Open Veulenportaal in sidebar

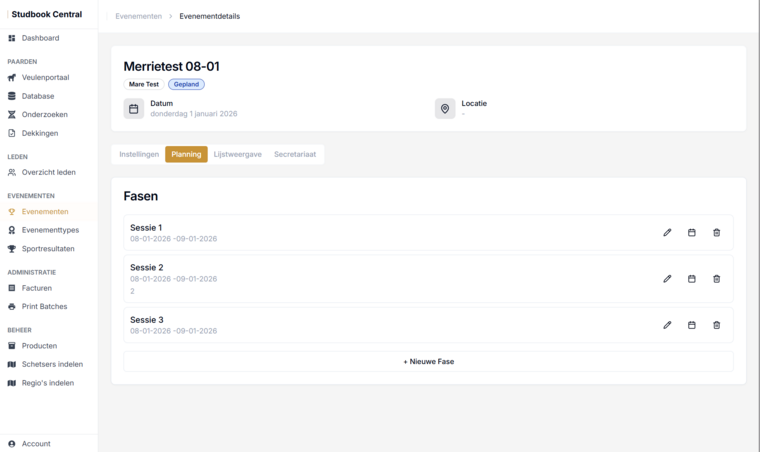coord(46,78)
